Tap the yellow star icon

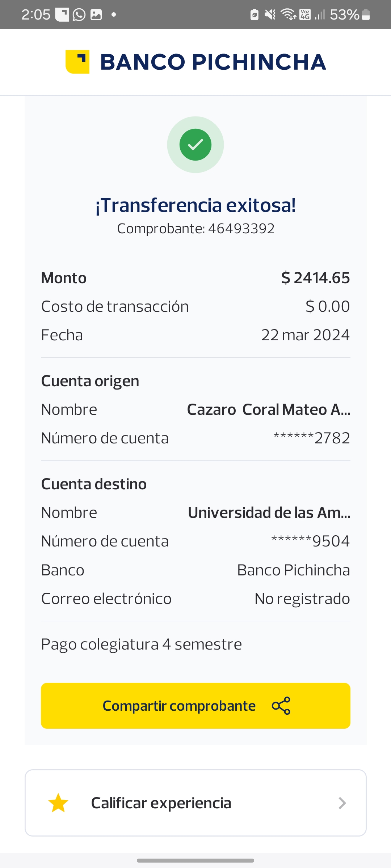click(58, 803)
